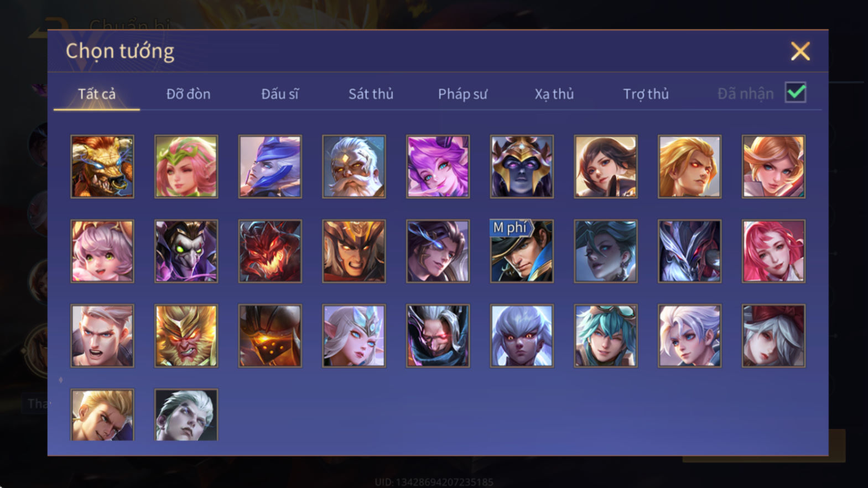The image size is (868, 488).
Task: Pick the white-bearded old man hero
Action: click(354, 166)
